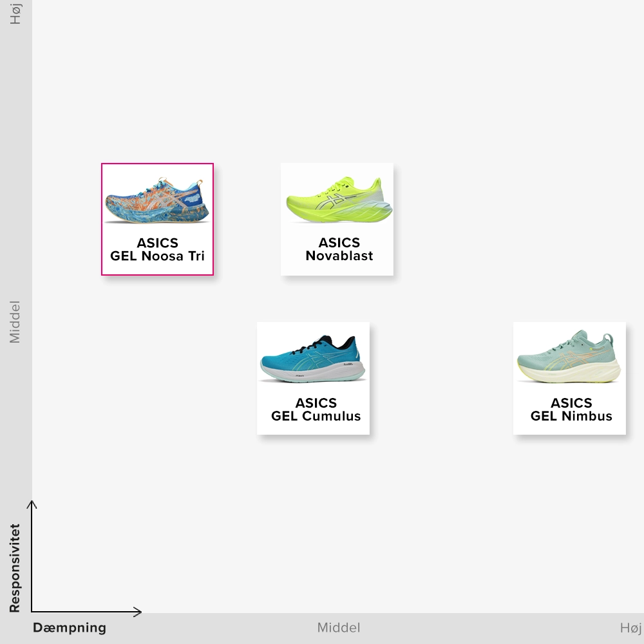Select the 'ASICS Novablast' text label
Screen dimensions: 644x644
click(339, 249)
